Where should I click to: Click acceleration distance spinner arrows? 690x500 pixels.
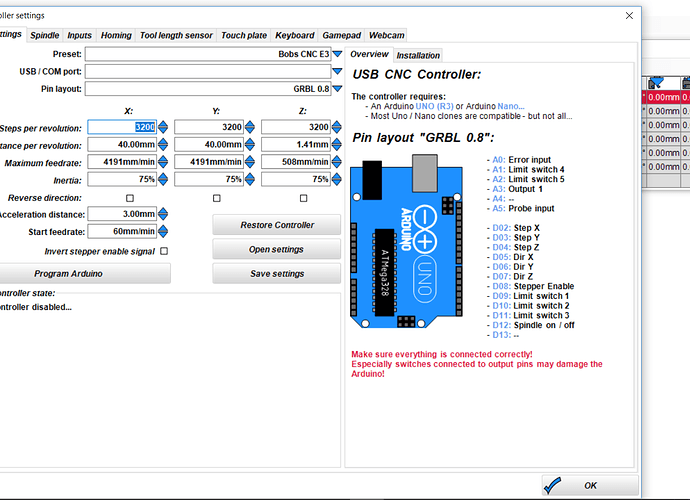pyautogui.click(x=163, y=214)
